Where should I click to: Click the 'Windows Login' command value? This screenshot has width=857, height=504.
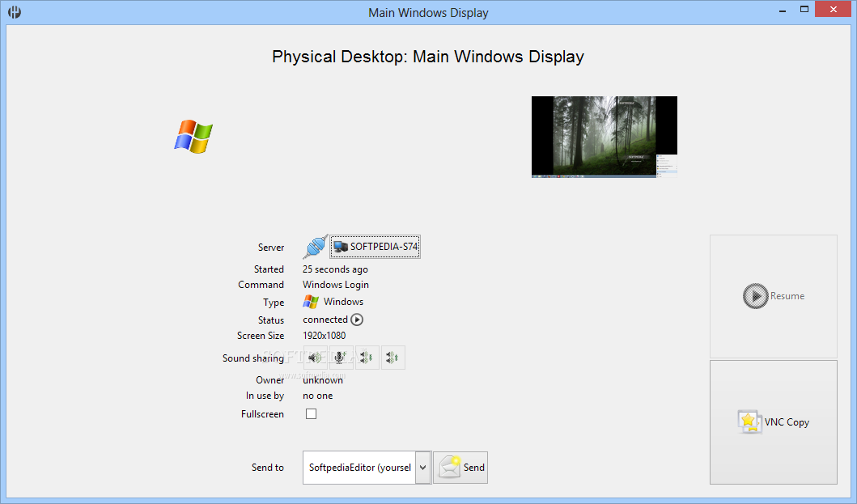(x=336, y=285)
